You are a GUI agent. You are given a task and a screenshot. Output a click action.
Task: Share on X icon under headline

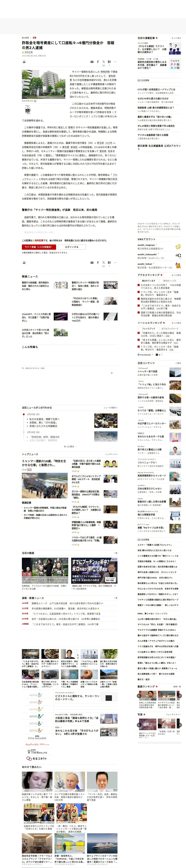(x=104, y=62)
